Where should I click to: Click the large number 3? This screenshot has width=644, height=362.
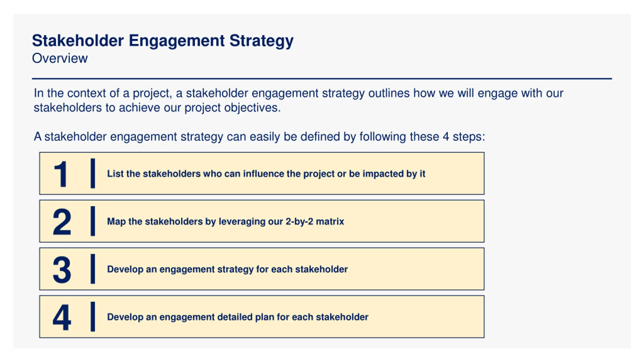coord(62,269)
